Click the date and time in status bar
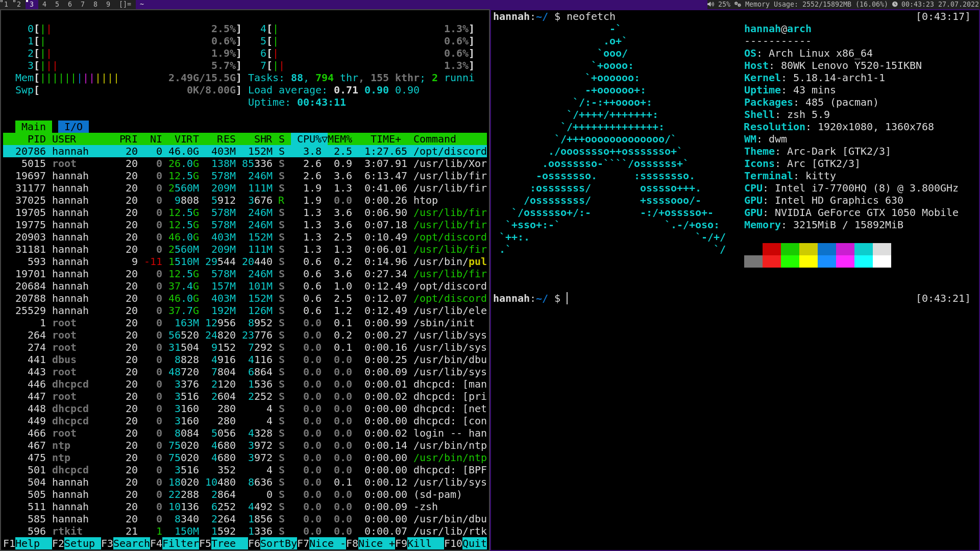 coord(940,4)
